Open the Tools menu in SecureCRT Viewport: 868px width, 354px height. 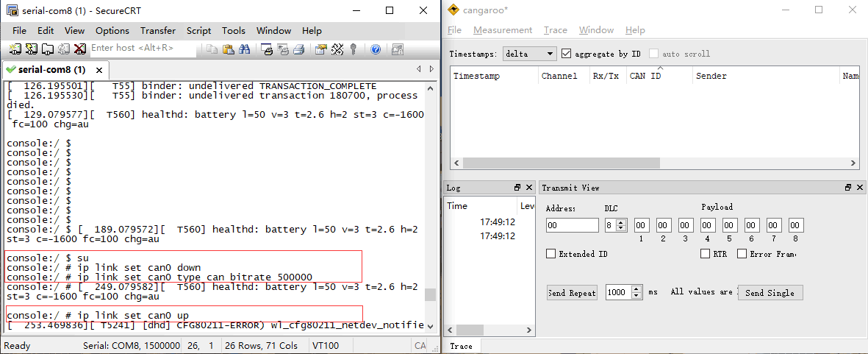click(234, 30)
